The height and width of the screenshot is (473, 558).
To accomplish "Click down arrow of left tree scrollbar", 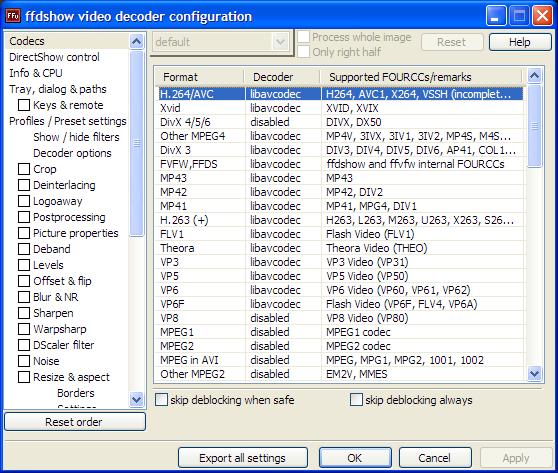I will (x=136, y=399).
